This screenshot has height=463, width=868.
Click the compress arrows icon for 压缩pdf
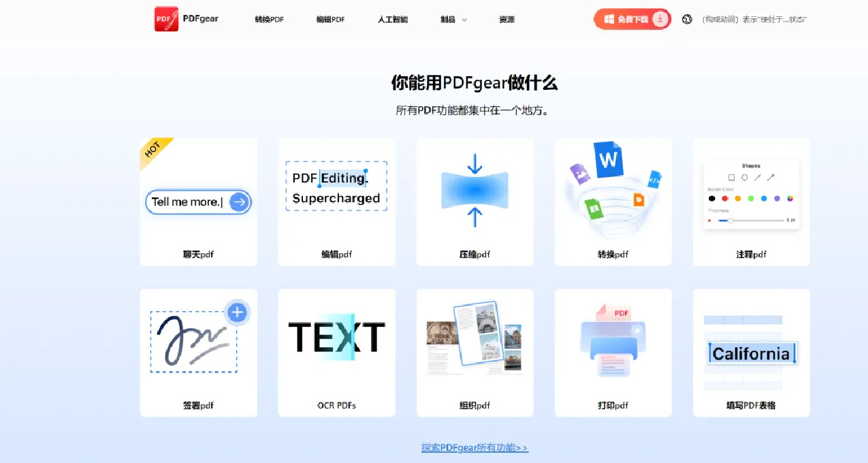click(x=475, y=189)
